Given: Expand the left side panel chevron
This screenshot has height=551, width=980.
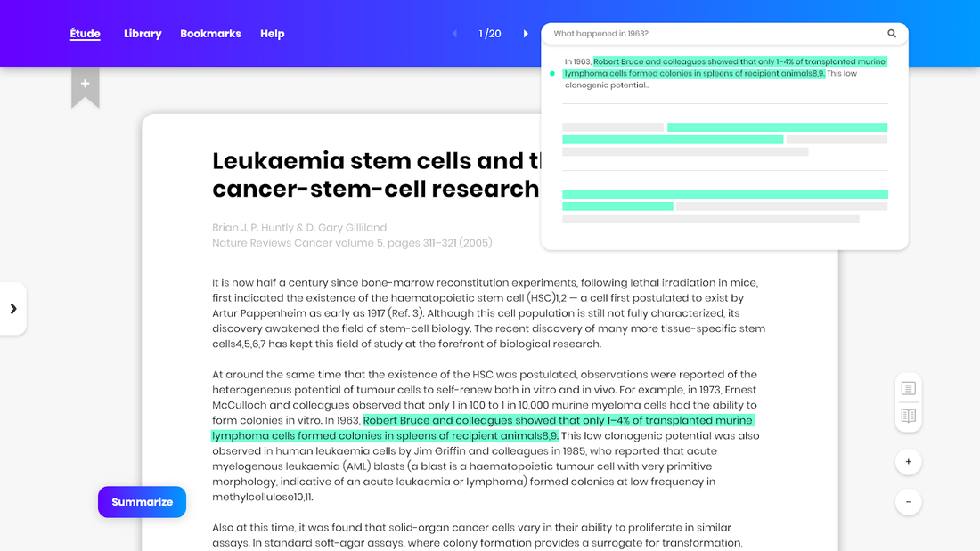Looking at the screenshot, I should pos(13,309).
